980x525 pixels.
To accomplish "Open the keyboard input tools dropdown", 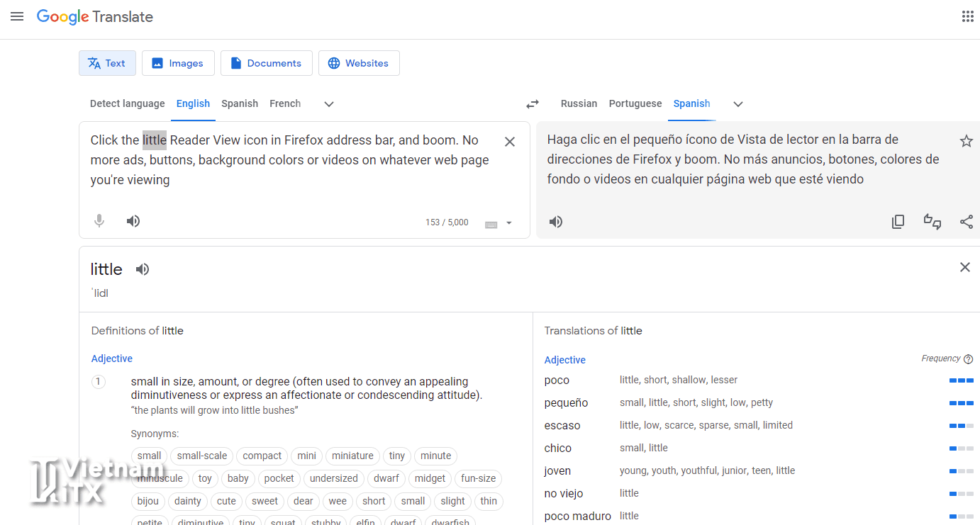I will pos(508,223).
